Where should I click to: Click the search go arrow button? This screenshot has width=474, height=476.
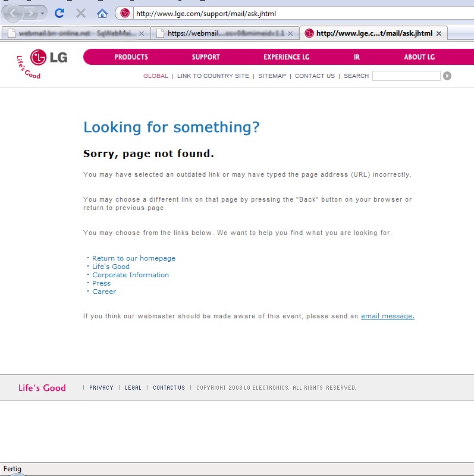tap(447, 76)
